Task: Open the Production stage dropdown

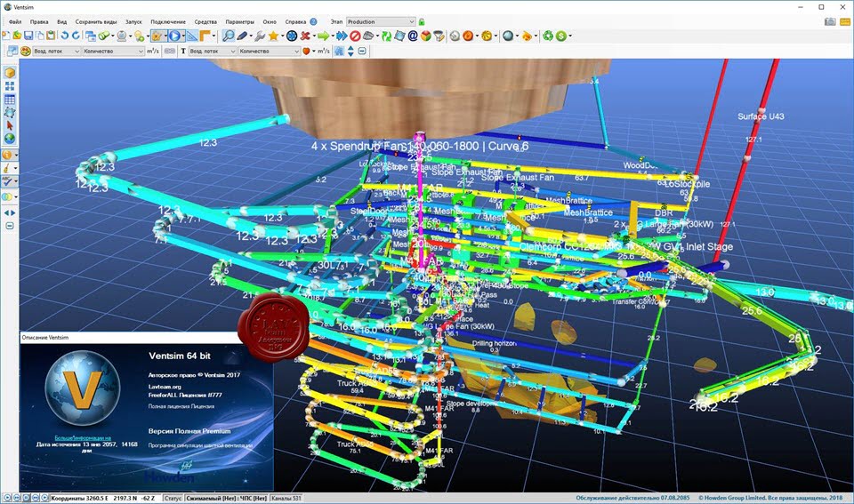Action: click(x=381, y=21)
